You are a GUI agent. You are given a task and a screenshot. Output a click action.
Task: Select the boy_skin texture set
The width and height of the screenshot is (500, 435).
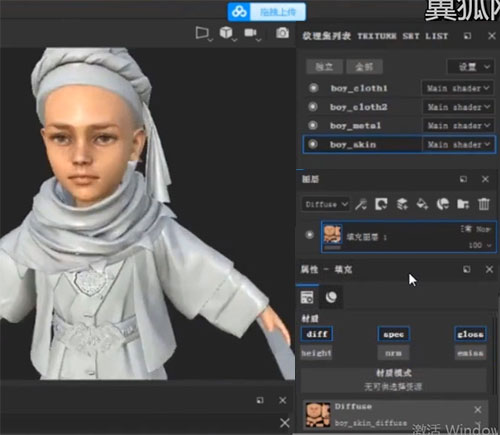point(353,144)
